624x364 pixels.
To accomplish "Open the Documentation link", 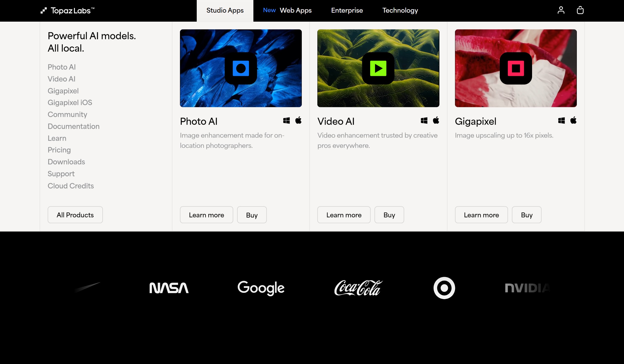I will [73, 126].
